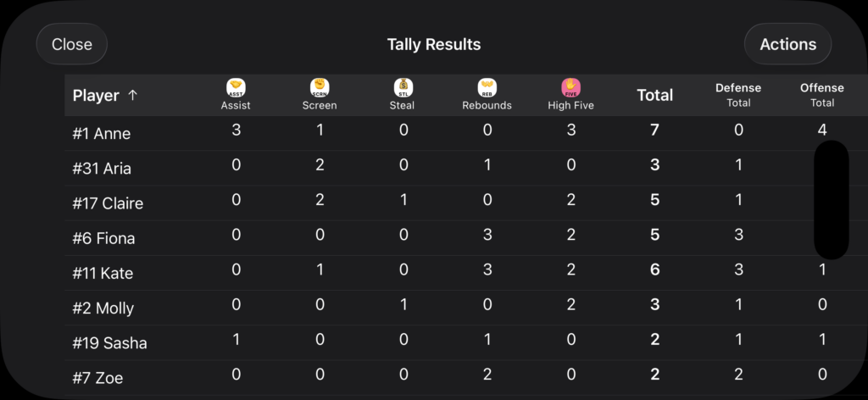Click the Steal column icon

click(x=403, y=87)
